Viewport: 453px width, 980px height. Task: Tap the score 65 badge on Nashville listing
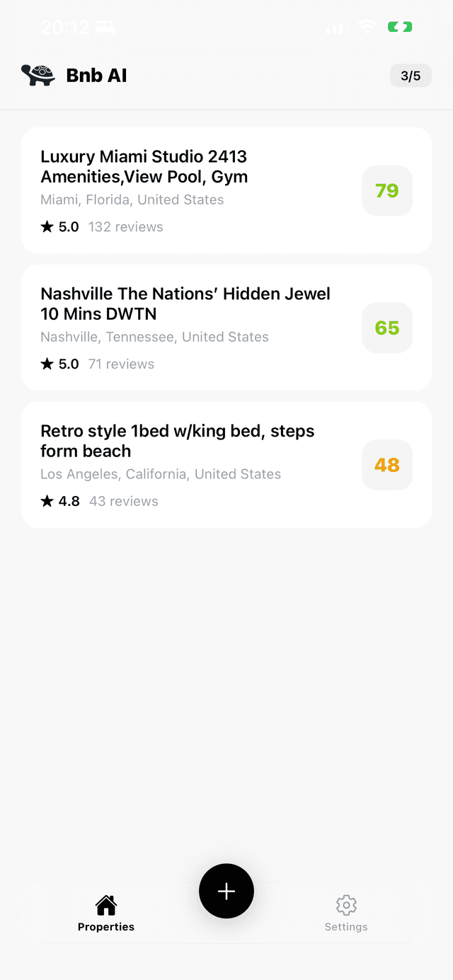click(386, 328)
